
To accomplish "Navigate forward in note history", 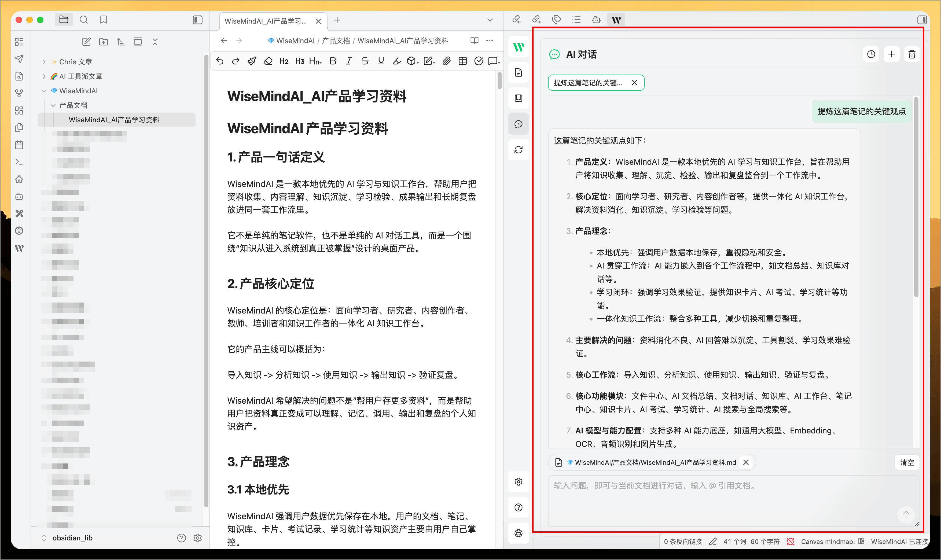I will pos(239,40).
